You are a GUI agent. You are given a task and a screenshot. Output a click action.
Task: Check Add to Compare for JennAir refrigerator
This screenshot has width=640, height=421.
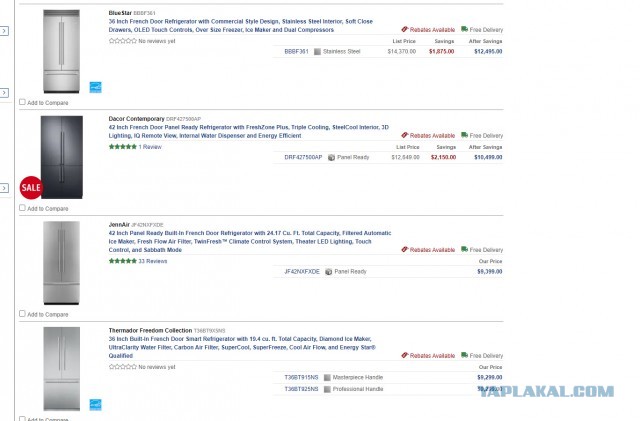[22, 314]
